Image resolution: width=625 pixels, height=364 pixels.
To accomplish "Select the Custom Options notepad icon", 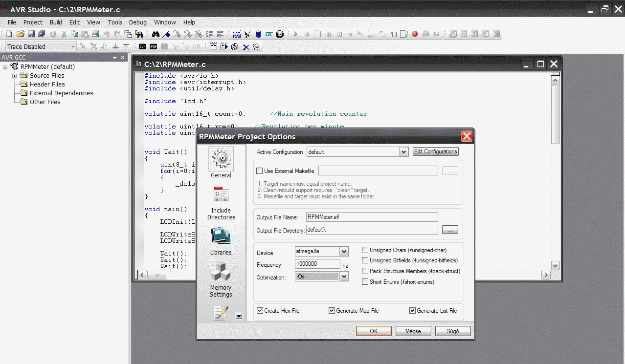I will coord(221,313).
